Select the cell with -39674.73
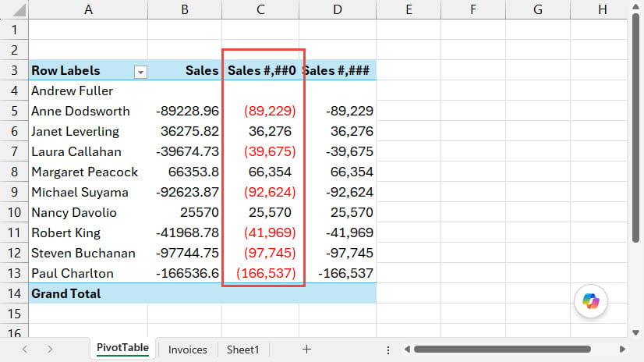The width and height of the screenshot is (644, 362). click(x=185, y=151)
